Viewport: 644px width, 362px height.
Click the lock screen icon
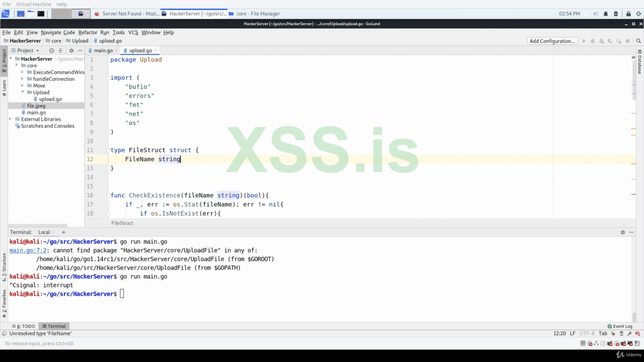click(x=628, y=14)
